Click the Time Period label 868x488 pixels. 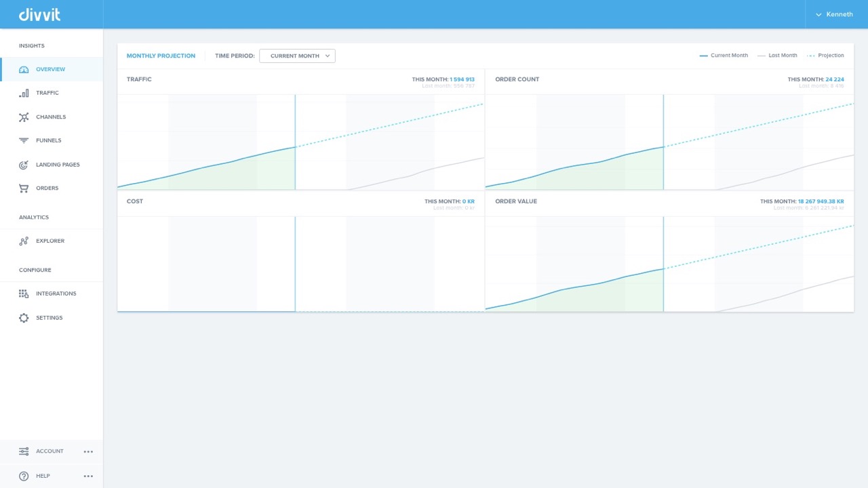point(235,56)
